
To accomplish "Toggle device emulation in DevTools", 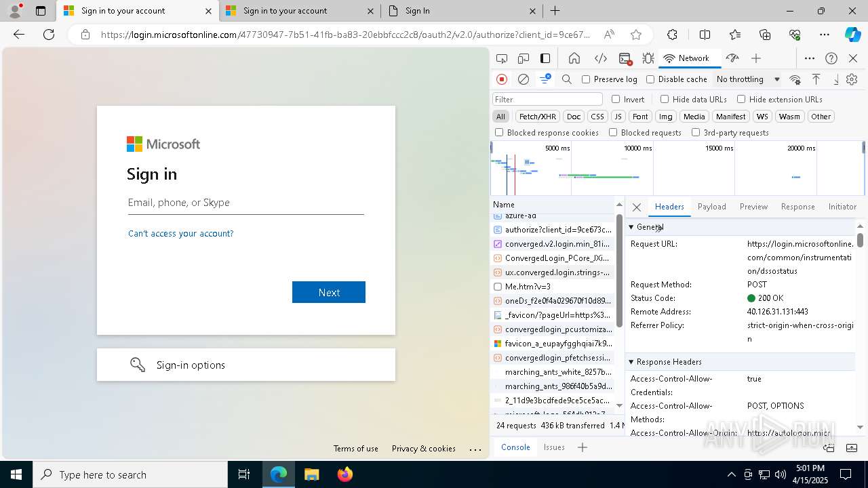I will pyautogui.click(x=524, y=58).
